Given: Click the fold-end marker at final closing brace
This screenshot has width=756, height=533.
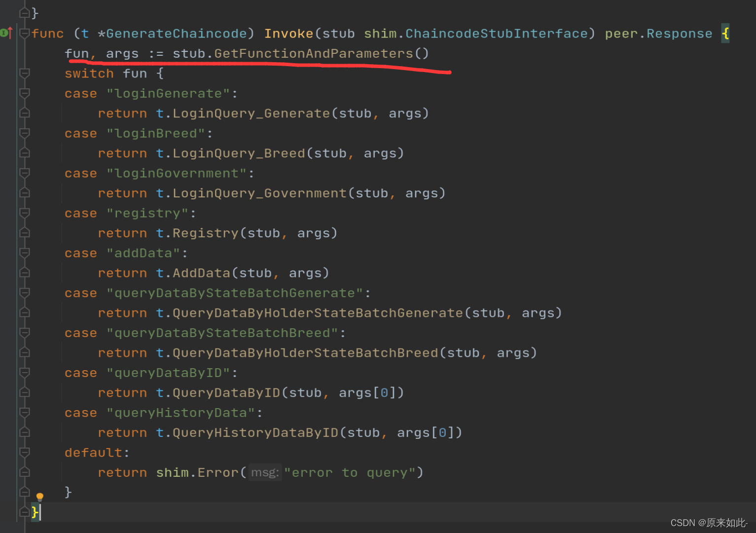Looking at the screenshot, I should (x=24, y=512).
